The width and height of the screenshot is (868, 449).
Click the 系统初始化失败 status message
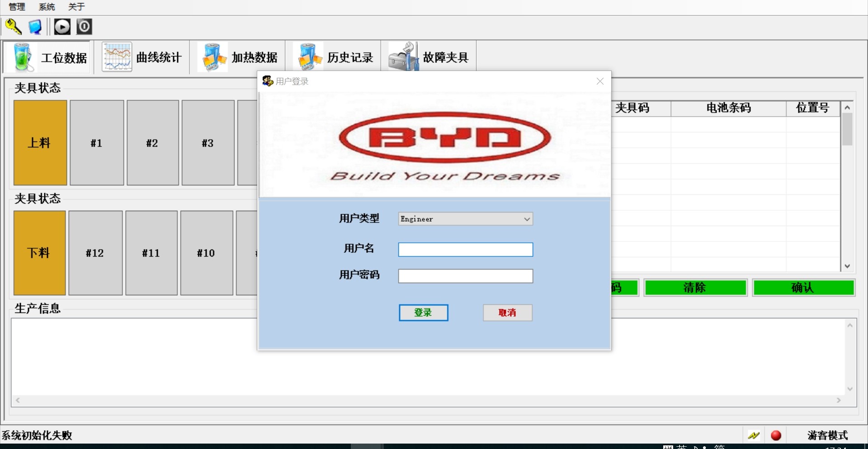tap(37, 435)
